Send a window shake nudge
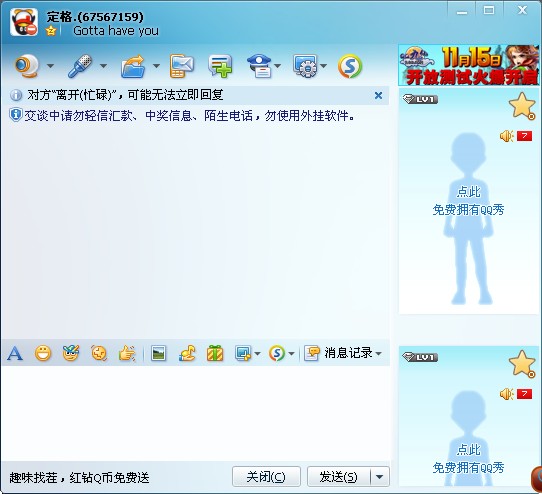This screenshot has width=542, height=494. 99,353
